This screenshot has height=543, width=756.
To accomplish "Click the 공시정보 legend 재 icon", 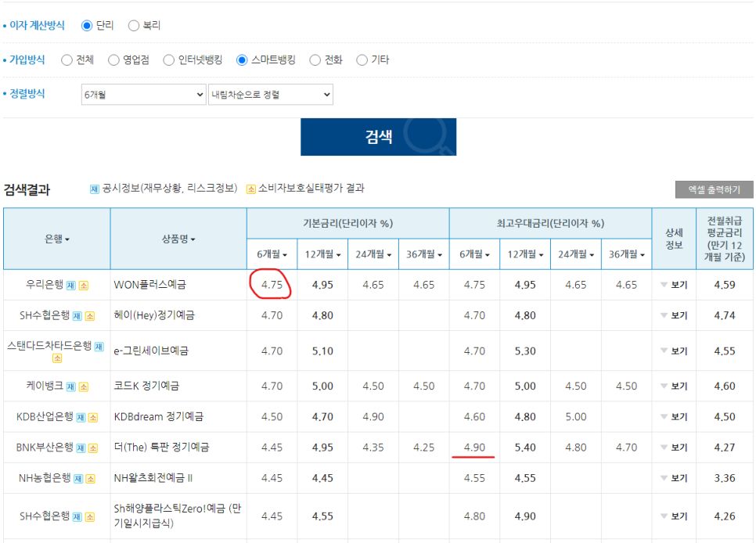I will pos(95,189).
